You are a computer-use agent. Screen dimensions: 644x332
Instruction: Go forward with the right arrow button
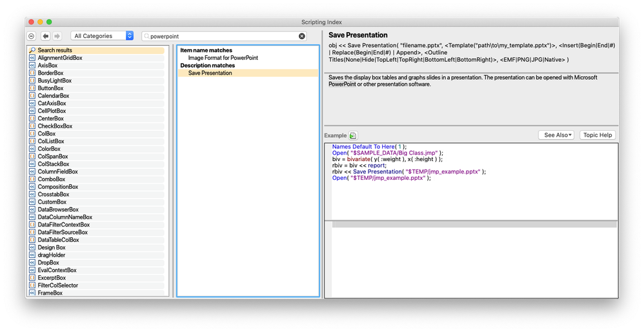pos(57,36)
